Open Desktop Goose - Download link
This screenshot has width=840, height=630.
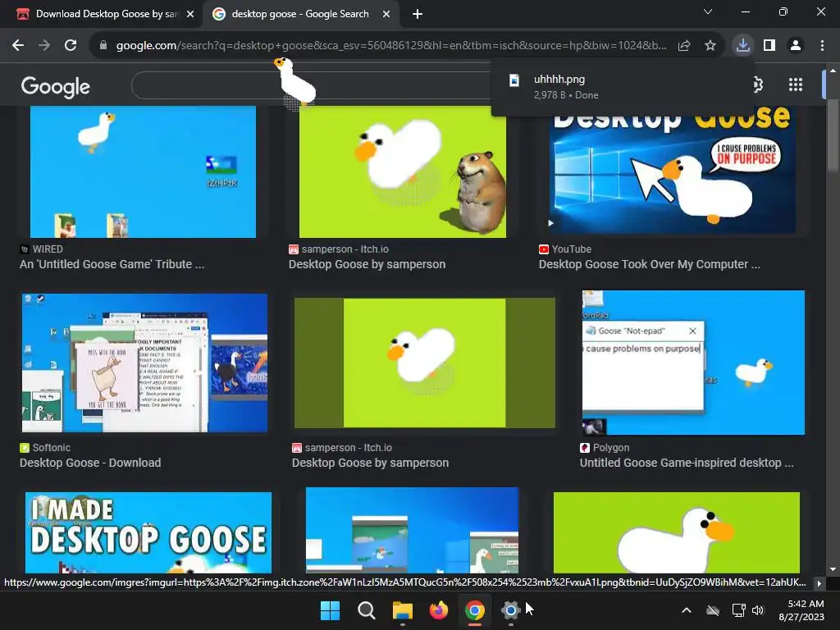[x=90, y=463]
